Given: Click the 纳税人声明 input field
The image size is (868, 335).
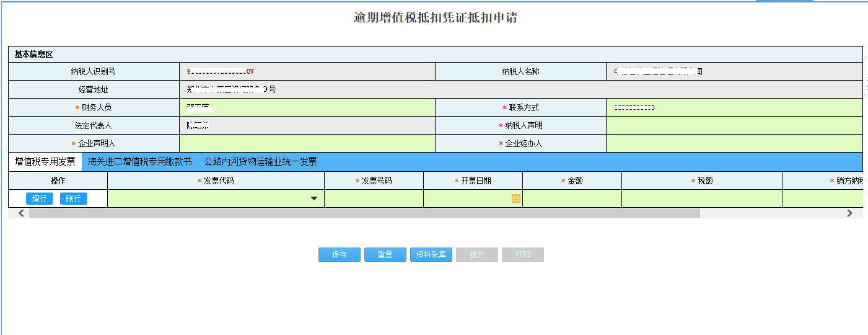Looking at the screenshot, I should click(734, 125).
